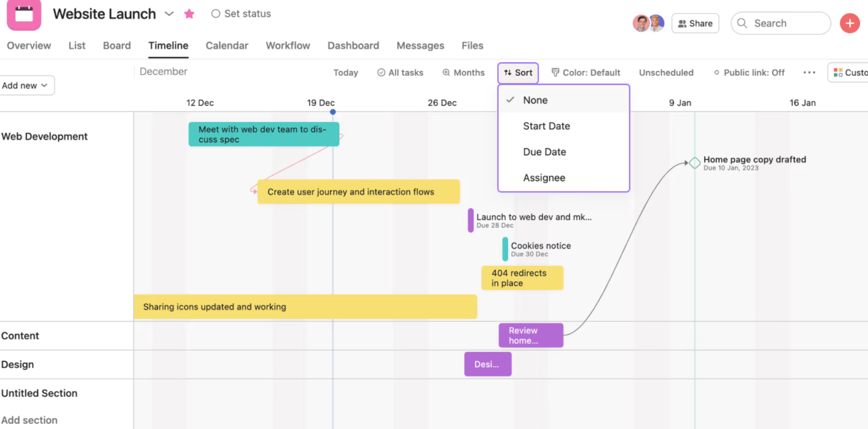This screenshot has width=868, height=429.
Task: Click Add section link
Action: tap(30, 420)
